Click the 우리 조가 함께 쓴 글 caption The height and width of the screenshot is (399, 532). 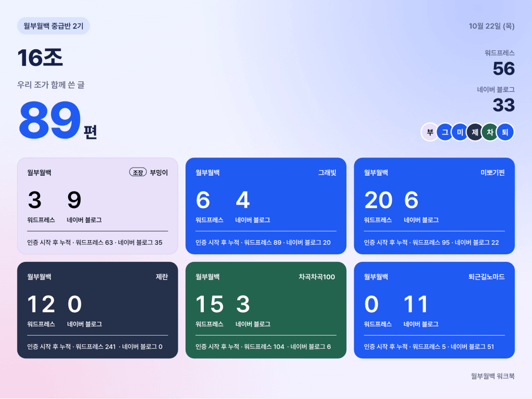point(51,84)
